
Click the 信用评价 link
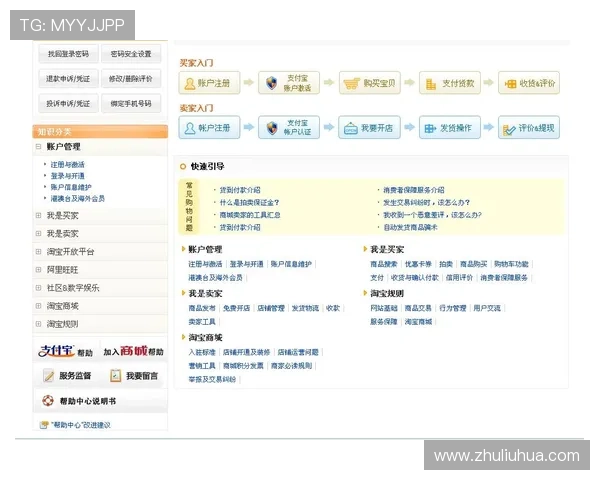[x=459, y=278]
